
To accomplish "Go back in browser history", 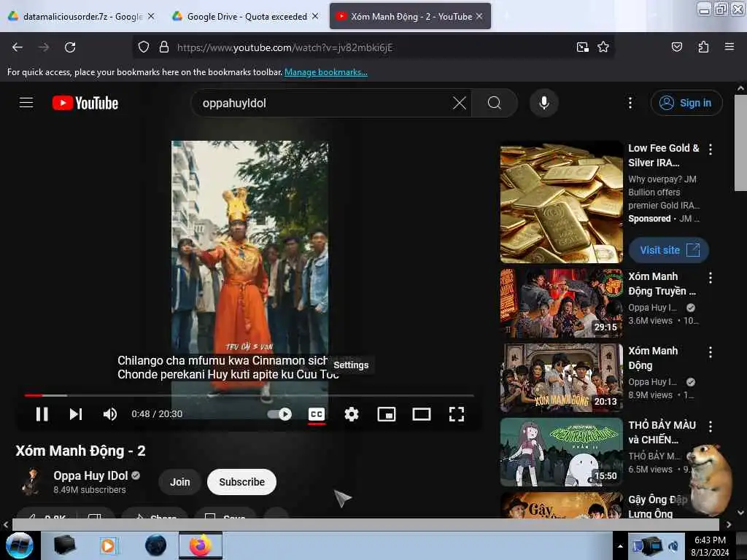I will [18, 47].
